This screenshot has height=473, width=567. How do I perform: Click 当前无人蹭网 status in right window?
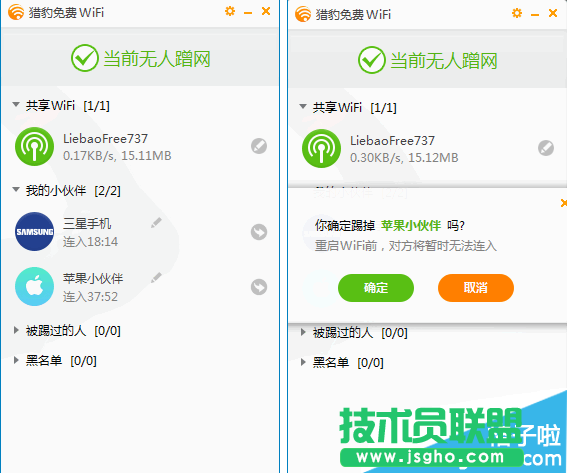click(x=444, y=60)
